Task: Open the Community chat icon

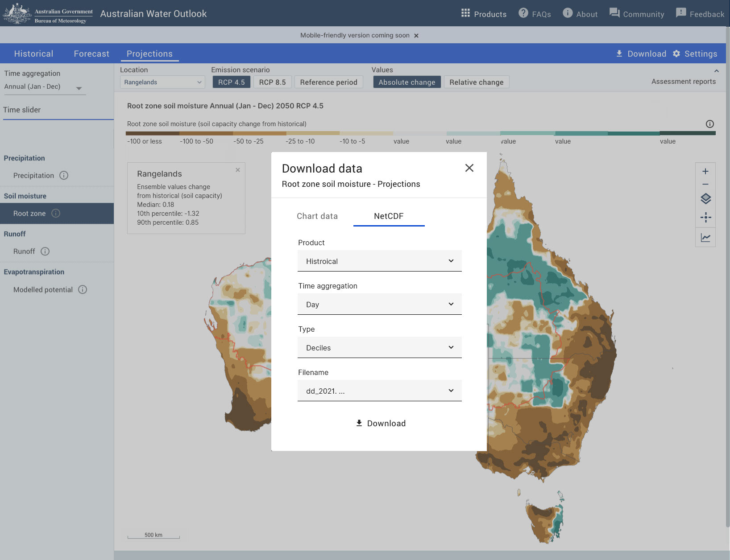Action: click(614, 13)
